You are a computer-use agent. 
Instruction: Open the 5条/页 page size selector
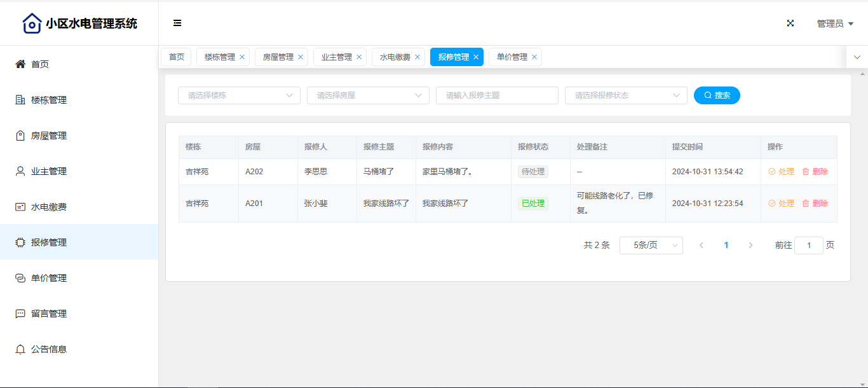[x=651, y=246]
